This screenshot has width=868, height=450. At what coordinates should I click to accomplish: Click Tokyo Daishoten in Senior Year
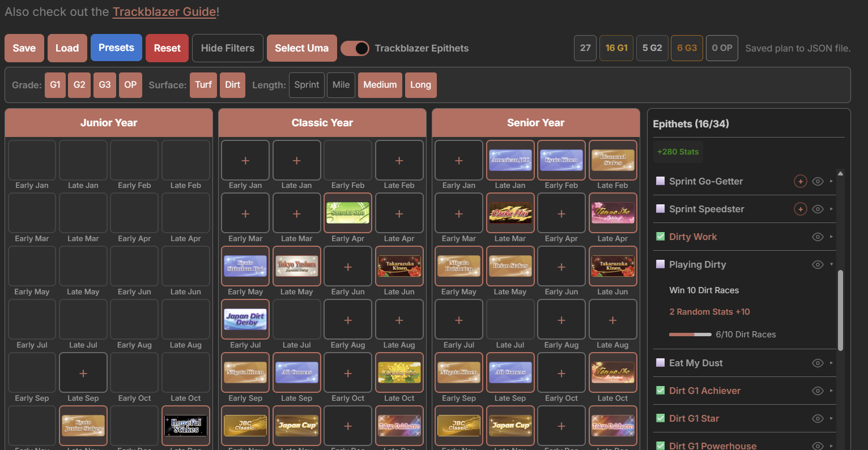click(613, 426)
